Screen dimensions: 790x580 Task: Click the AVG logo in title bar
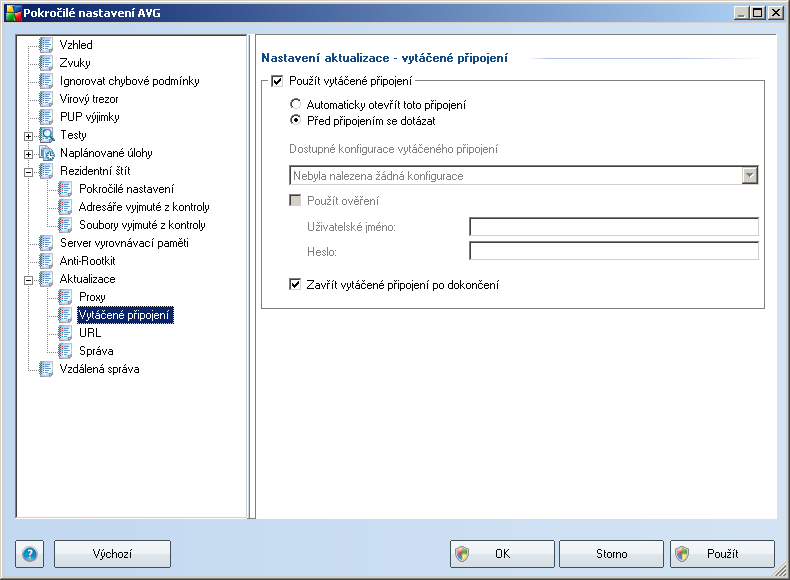click(13, 13)
